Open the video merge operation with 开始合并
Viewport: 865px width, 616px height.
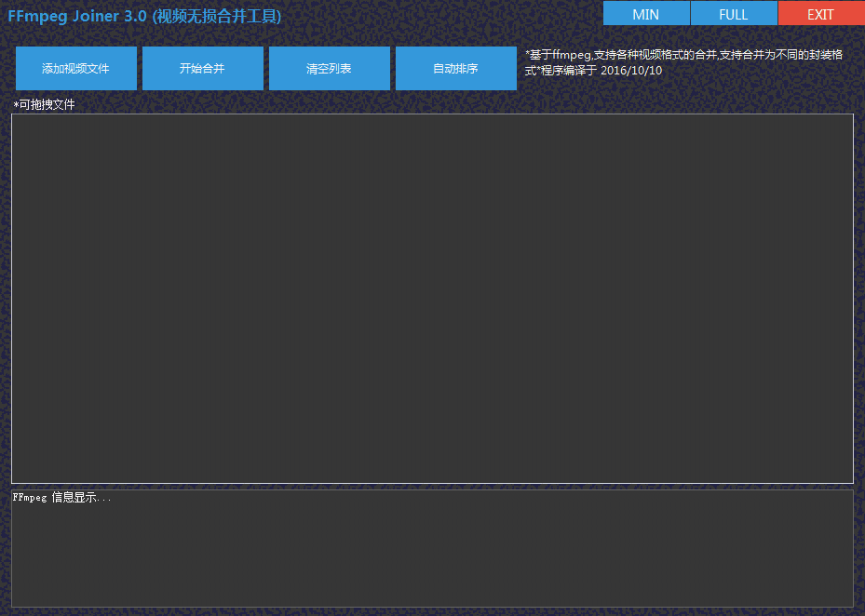coord(203,68)
